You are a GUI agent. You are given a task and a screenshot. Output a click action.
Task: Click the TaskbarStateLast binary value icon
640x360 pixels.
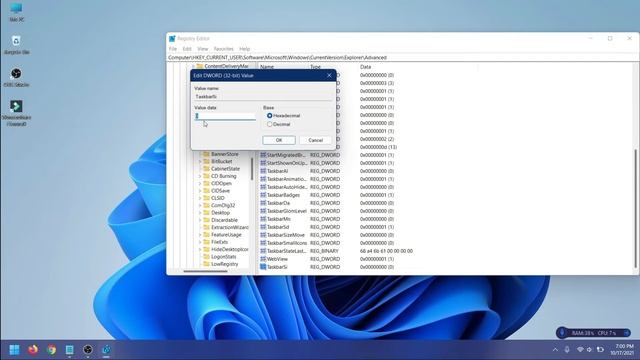pyautogui.click(x=263, y=251)
